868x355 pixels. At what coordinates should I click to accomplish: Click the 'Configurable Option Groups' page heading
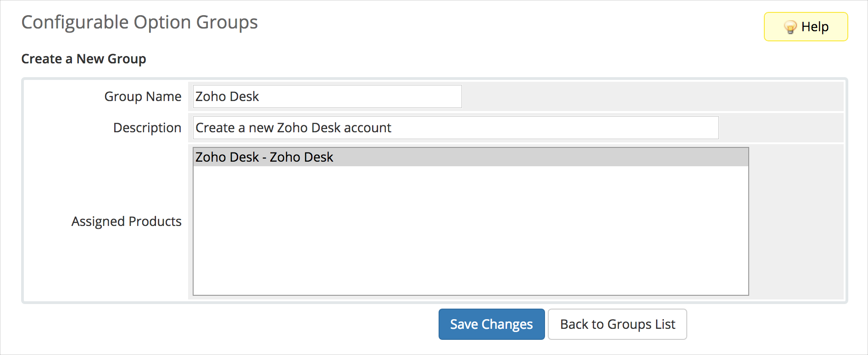(x=139, y=23)
